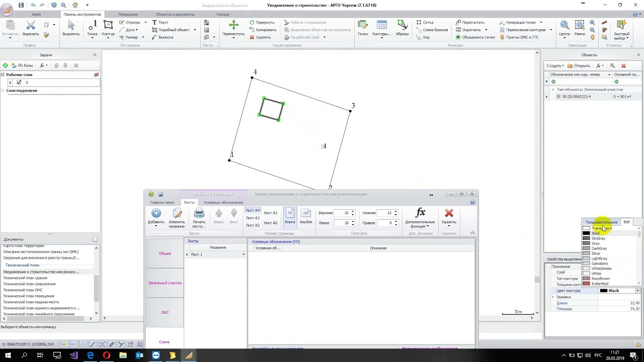
Task: Select the Лист А4 page size
Action: 253,211
